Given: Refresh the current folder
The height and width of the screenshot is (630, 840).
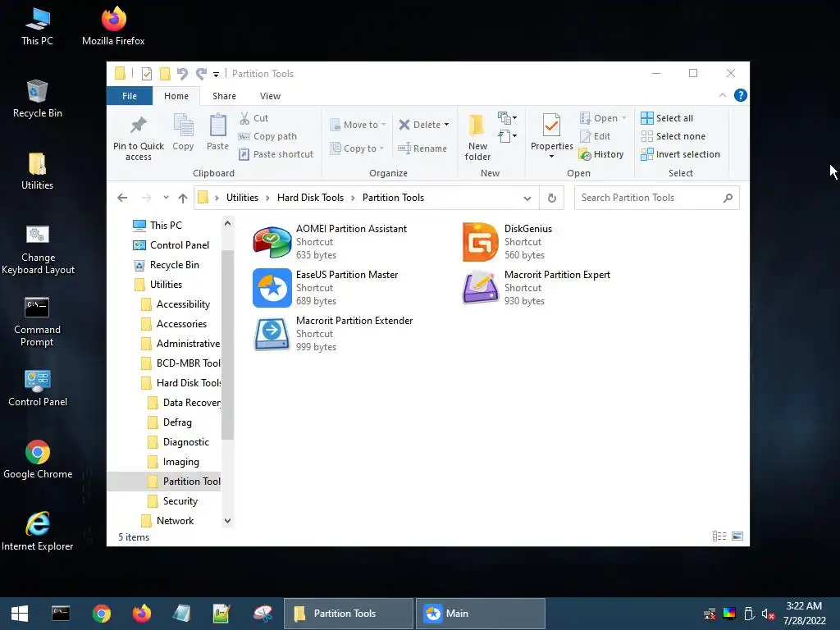Looking at the screenshot, I should [x=552, y=198].
